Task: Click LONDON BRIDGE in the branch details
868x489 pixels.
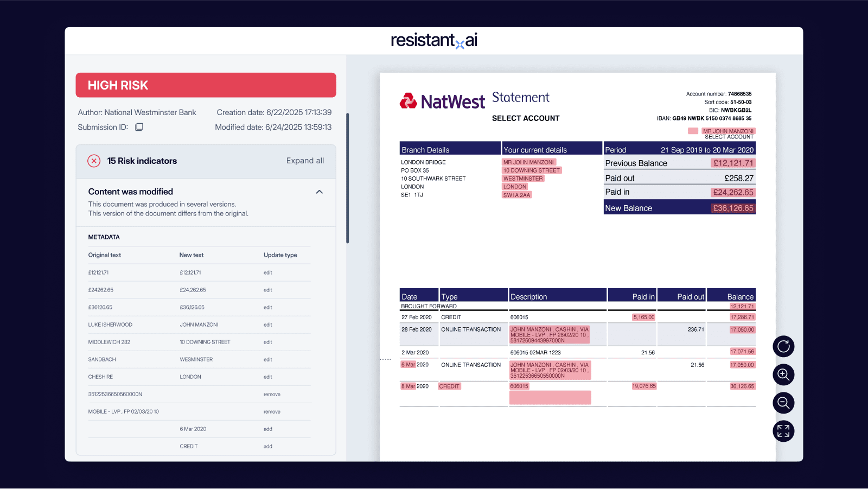Action: (423, 162)
